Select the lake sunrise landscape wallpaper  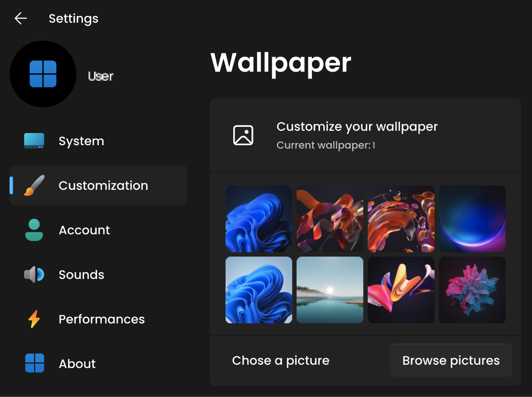tap(330, 290)
